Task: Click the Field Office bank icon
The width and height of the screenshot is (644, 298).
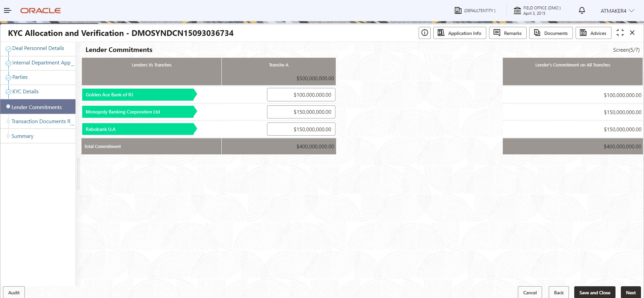Action: 517,11
